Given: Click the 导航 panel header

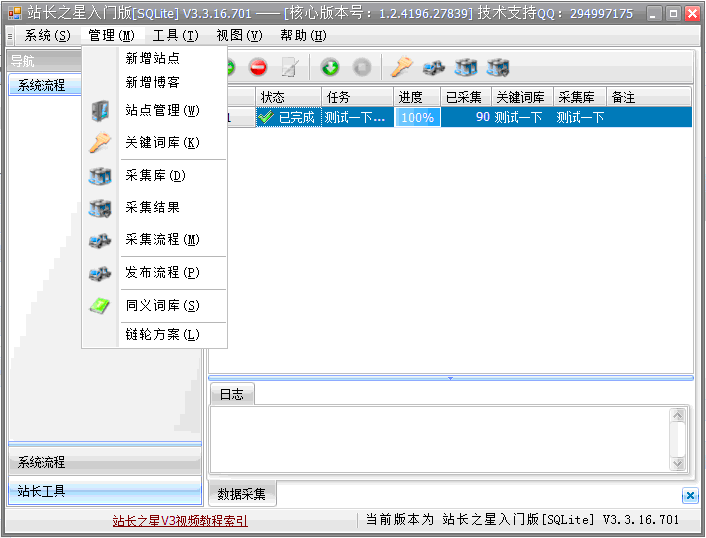Looking at the screenshot, I should (45, 60).
